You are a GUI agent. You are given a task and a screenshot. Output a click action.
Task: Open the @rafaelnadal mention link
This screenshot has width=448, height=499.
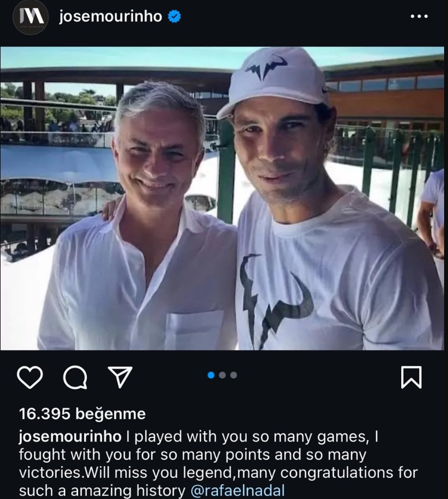tap(237, 490)
